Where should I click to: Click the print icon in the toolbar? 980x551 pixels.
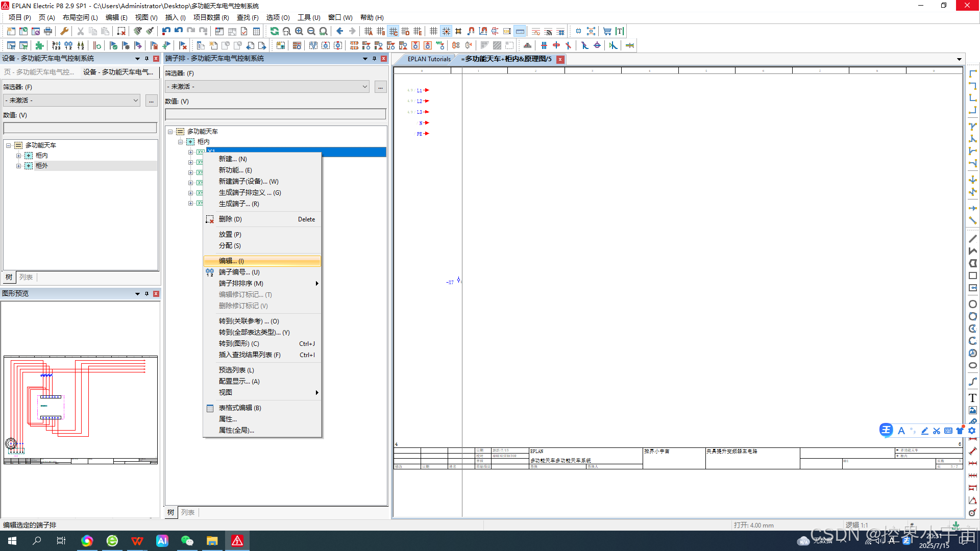coord(48,31)
